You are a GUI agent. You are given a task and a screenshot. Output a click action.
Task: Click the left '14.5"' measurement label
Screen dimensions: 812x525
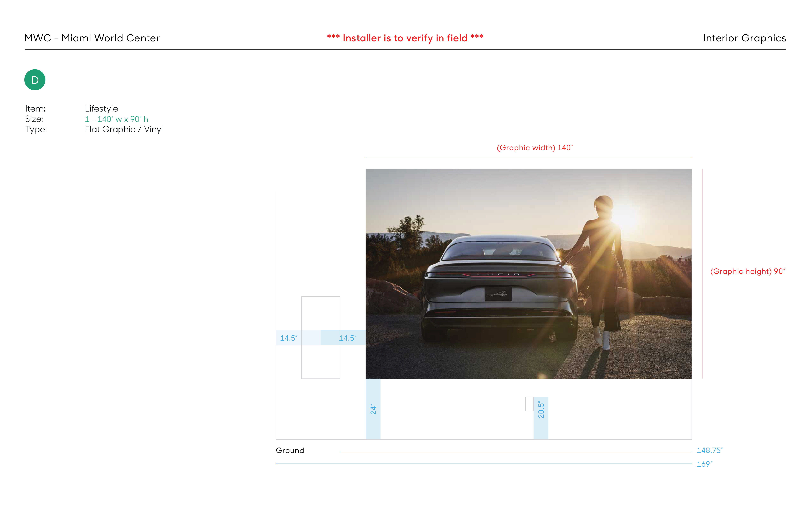pos(289,338)
